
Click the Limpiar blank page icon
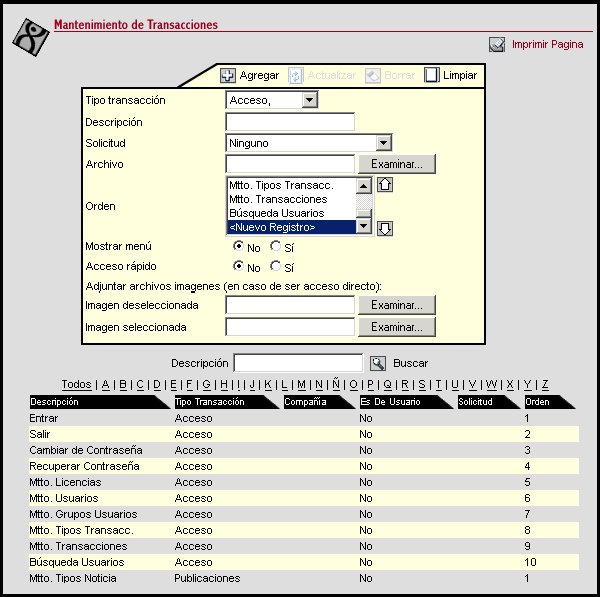432,75
